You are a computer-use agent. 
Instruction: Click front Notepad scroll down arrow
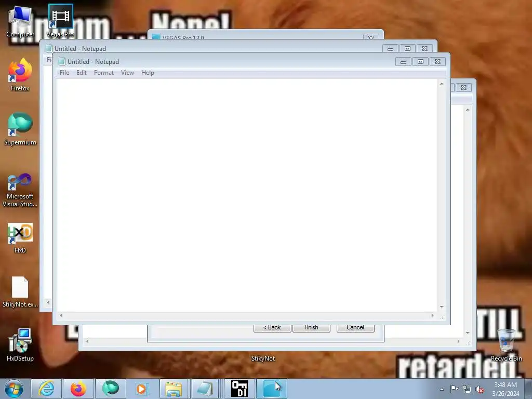point(442,307)
